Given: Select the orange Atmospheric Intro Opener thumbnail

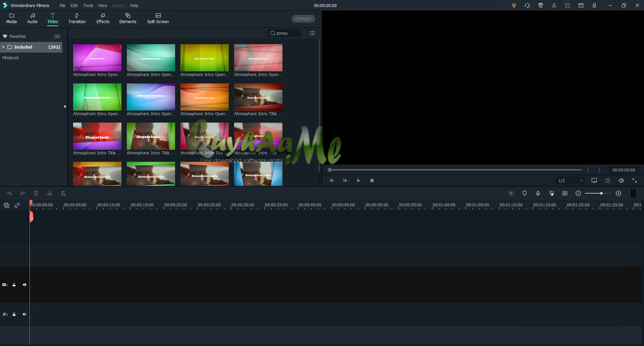Looking at the screenshot, I should coord(205,97).
